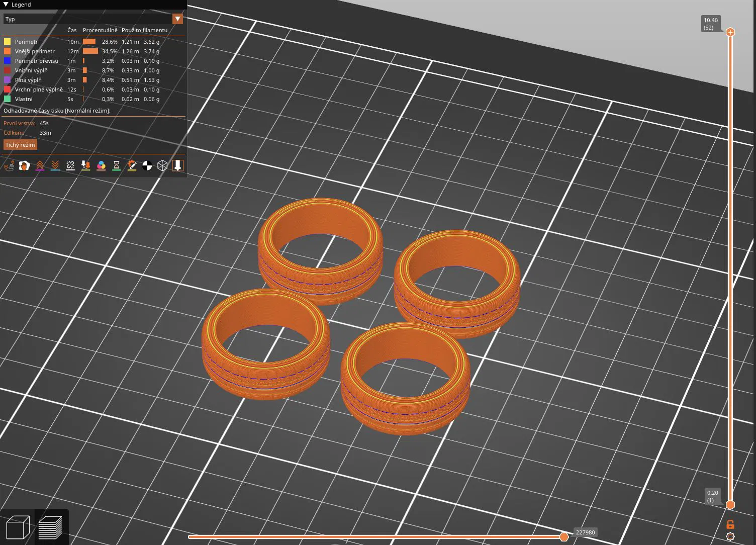Screen dimensions: 756x545
Task: Click the Tichý režim button
Action: pos(20,145)
